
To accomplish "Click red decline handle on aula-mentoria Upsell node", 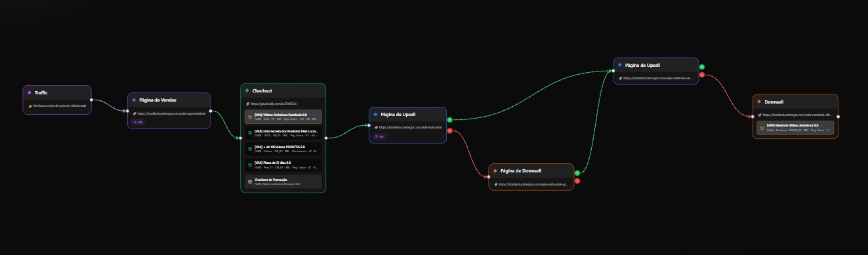I will (x=702, y=75).
